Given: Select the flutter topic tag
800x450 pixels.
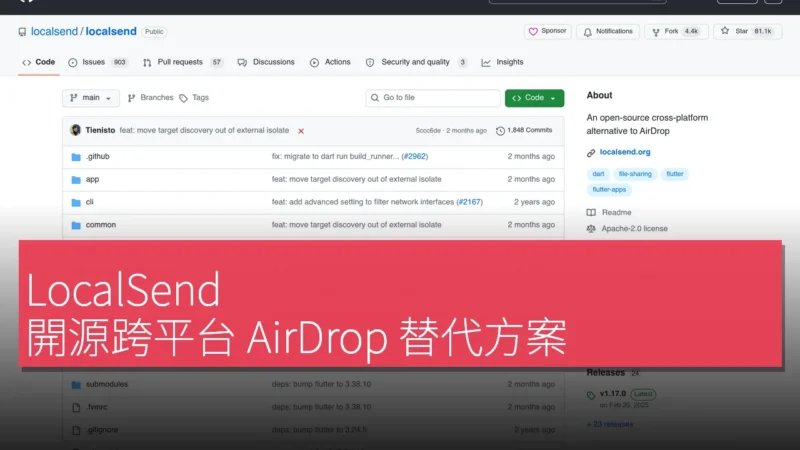Looking at the screenshot, I should tap(674, 174).
